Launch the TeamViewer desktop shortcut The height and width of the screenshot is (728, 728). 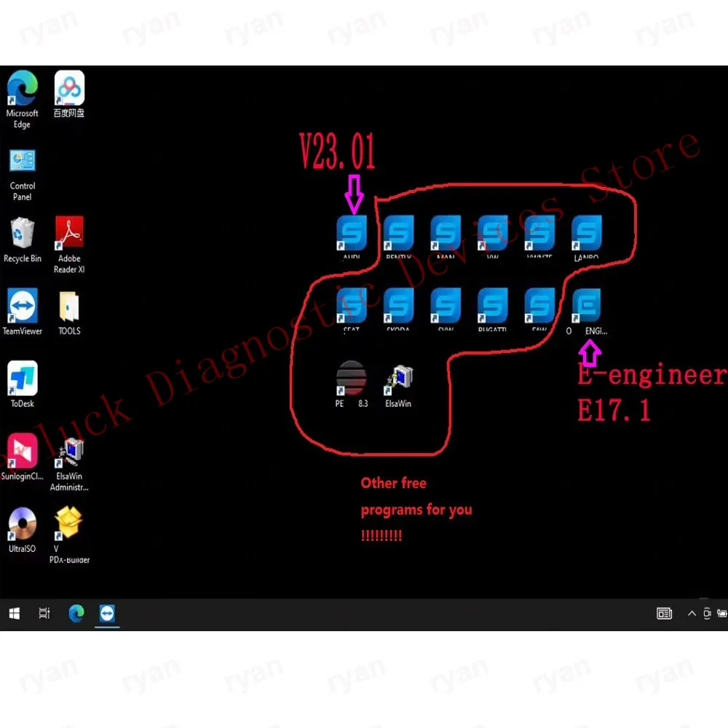coord(23,312)
